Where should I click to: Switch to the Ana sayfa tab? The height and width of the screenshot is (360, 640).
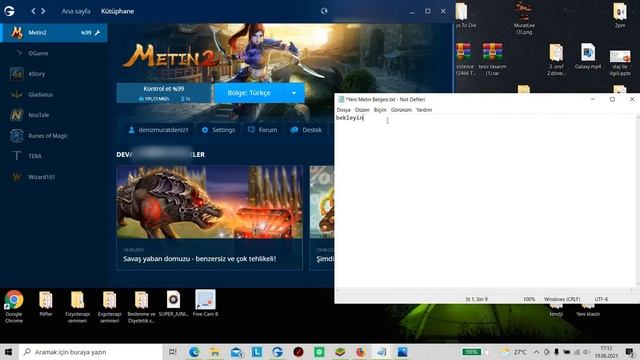pyautogui.click(x=76, y=11)
